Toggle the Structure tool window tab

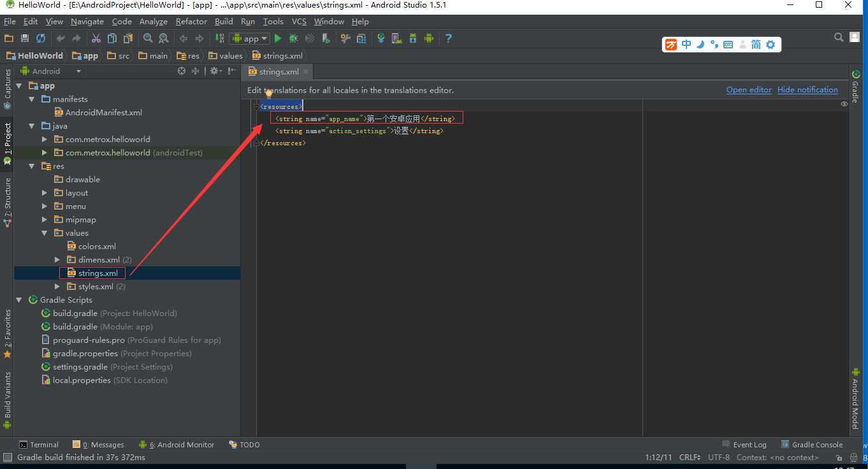click(x=7, y=203)
